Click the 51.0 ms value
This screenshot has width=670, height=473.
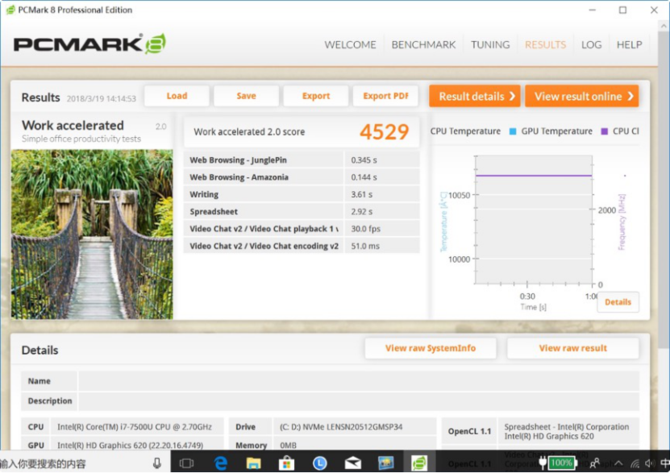click(365, 246)
